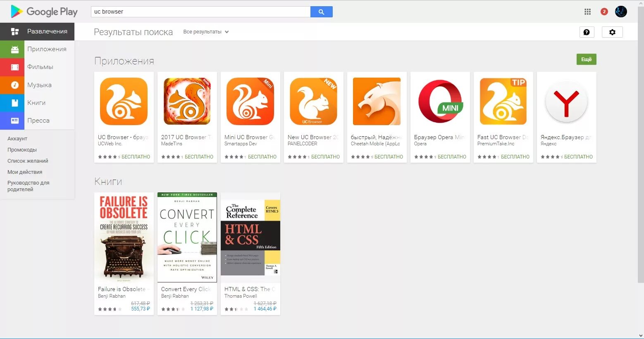This screenshot has width=644, height=339.
Task: Focus the search field with uc browser
Action: 200,12
